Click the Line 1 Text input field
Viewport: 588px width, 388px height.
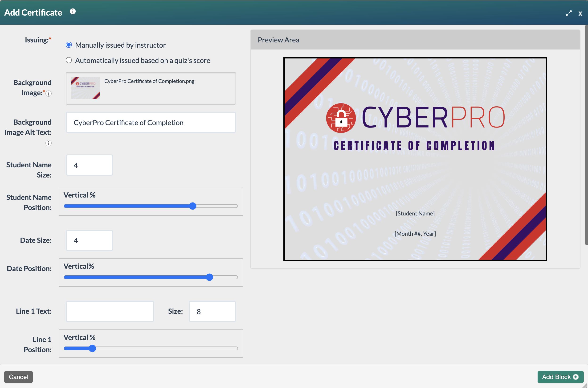point(110,311)
